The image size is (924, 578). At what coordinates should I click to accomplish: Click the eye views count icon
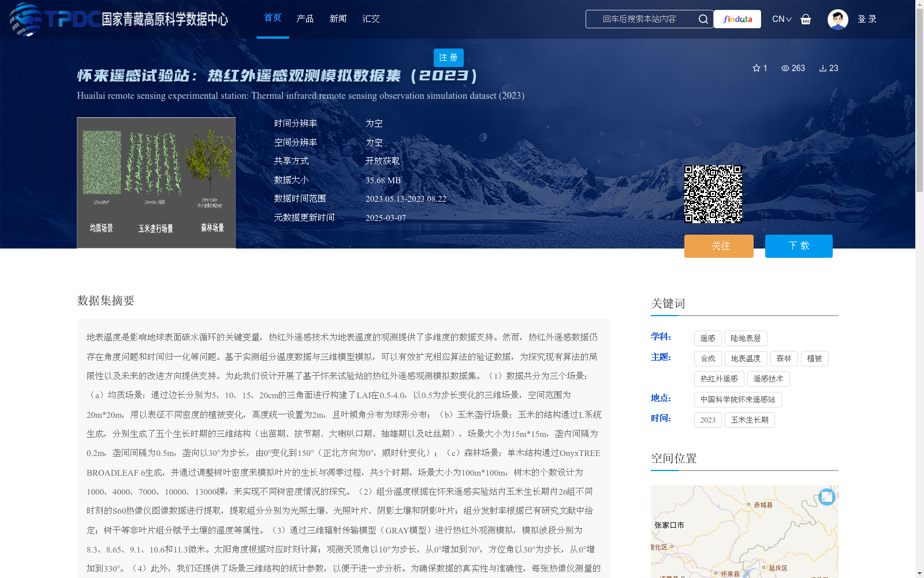(785, 68)
